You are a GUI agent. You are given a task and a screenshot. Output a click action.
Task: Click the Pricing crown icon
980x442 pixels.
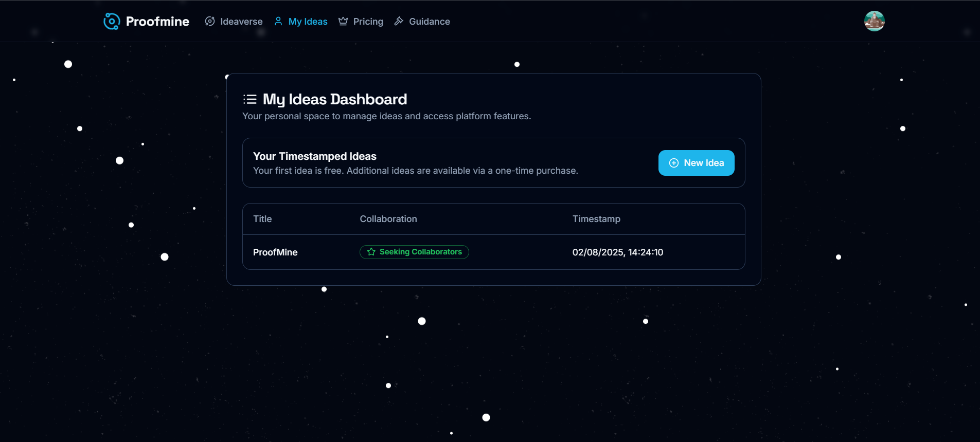343,21
